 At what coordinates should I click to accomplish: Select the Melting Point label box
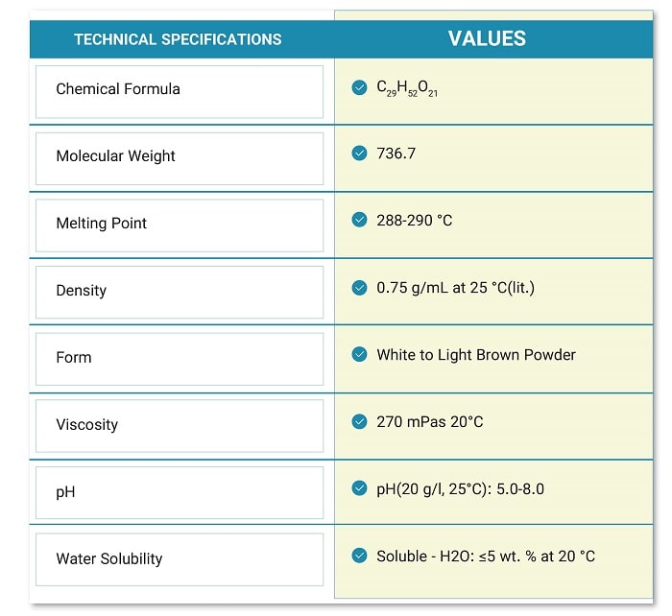(180, 225)
